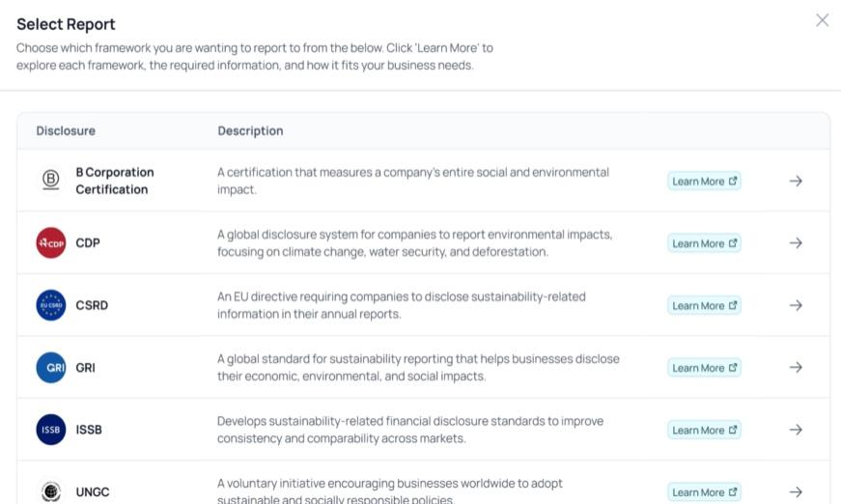Click the UNGC logo icon
This screenshot has height=504, width=841.
(51, 491)
